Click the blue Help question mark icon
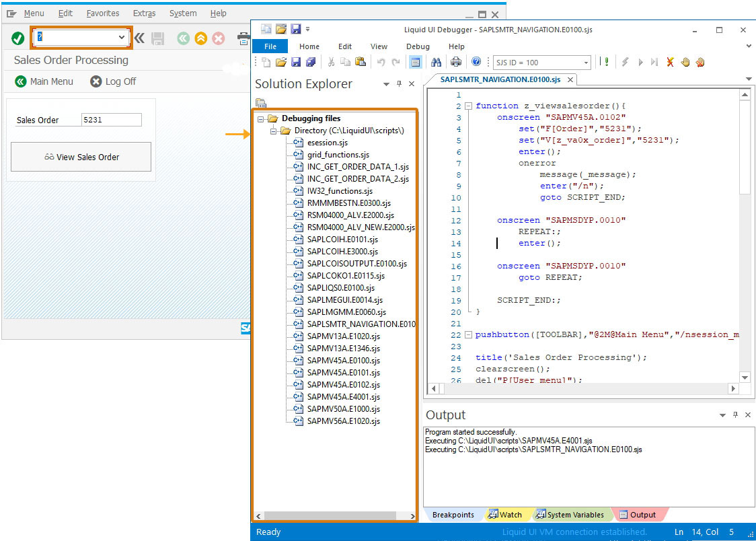The image size is (756, 541). pyautogui.click(x=476, y=62)
